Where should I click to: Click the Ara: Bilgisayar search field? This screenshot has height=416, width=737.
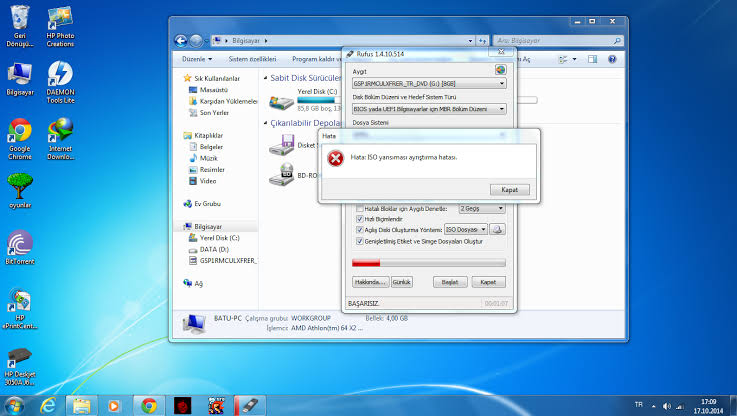coord(558,41)
